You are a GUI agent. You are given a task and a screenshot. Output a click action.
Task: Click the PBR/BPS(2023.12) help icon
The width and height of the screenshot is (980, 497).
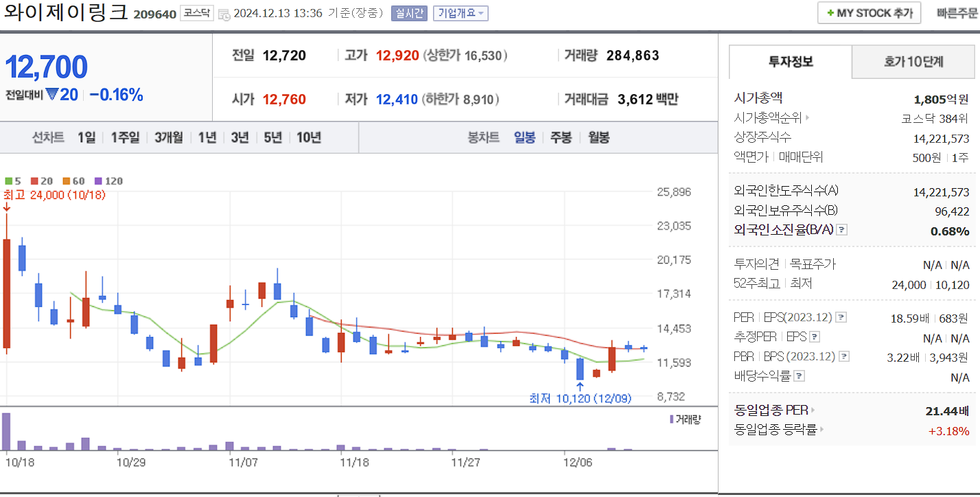pyautogui.click(x=843, y=356)
